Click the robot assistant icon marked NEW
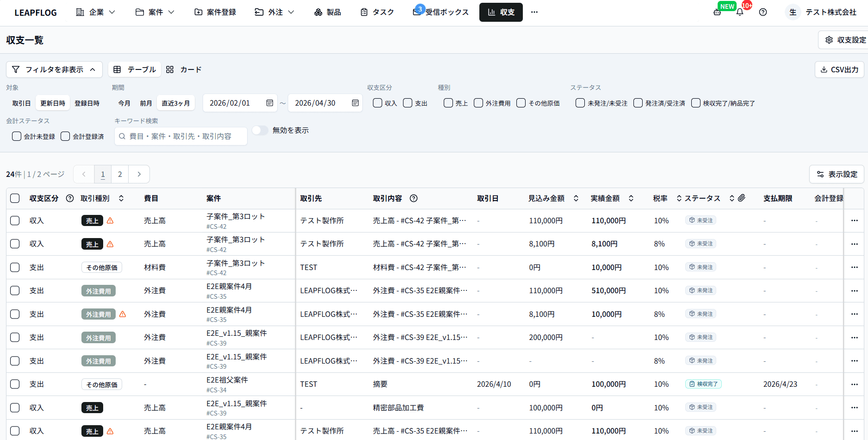Image resolution: width=868 pixels, height=440 pixels. coord(717,13)
